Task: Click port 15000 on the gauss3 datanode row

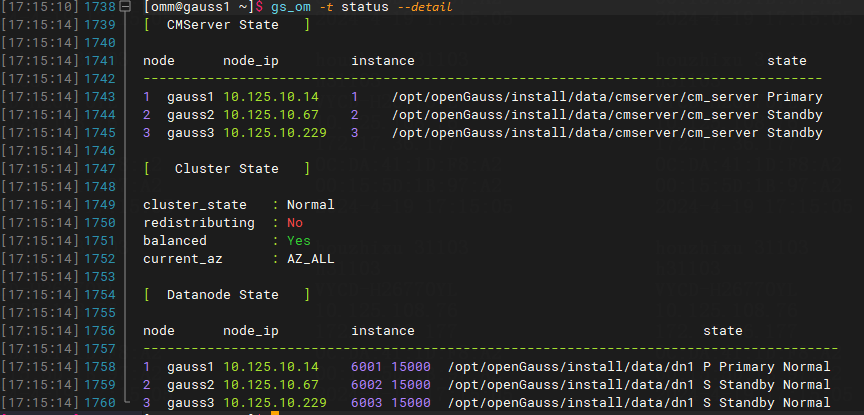Action: pyautogui.click(x=411, y=403)
